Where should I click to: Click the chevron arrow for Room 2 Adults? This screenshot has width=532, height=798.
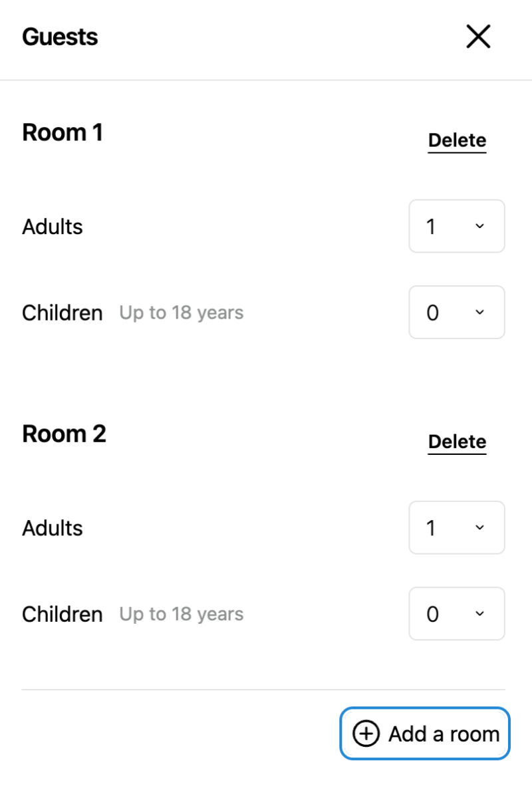[480, 527]
